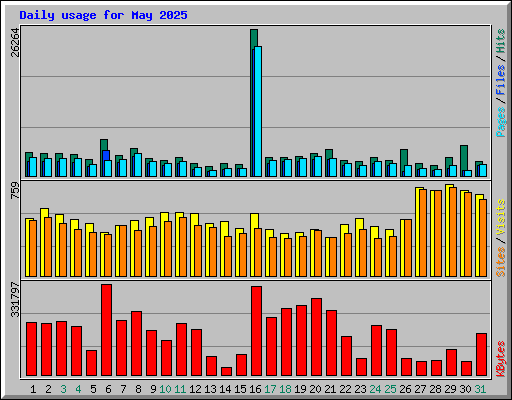The height and width of the screenshot is (400, 512).
Task: Click day label "23" on the x-axis
Action: tap(360, 389)
